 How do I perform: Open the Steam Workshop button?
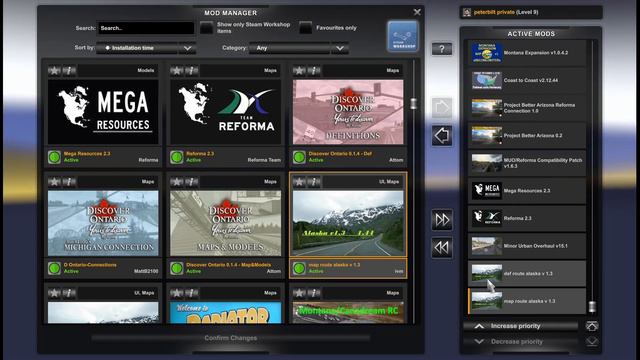[403, 36]
